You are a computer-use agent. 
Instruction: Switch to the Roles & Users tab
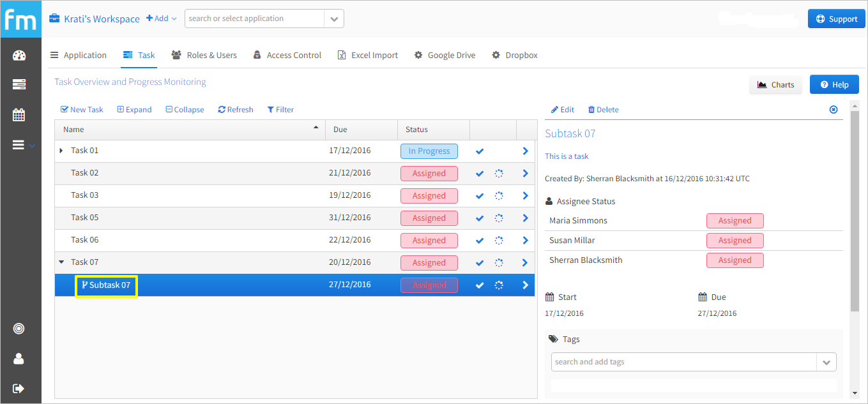(204, 55)
